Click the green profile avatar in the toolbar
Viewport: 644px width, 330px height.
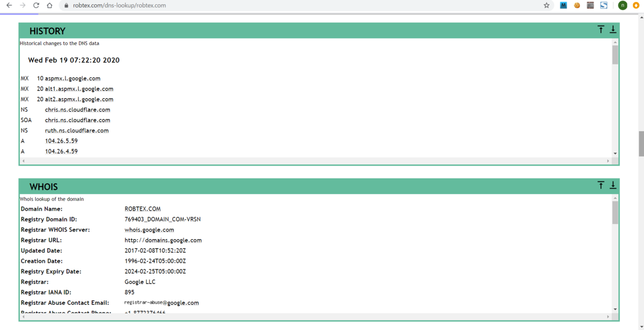[x=623, y=5]
